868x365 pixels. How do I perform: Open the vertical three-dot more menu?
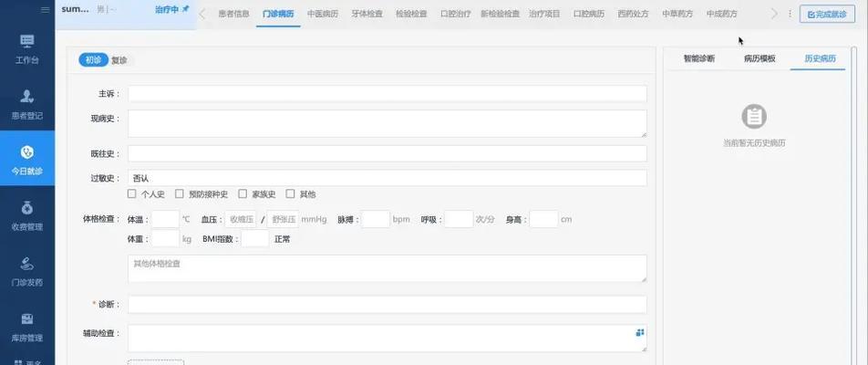[x=790, y=15]
